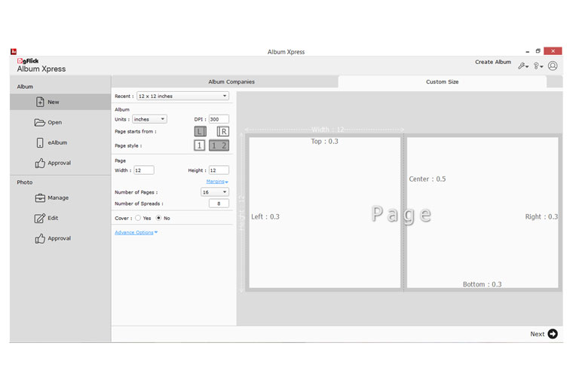The height and width of the screenshot is (392, 573).
Task: Click the 'Right : 0.3' margin label
Action: [x=541, y=216]
